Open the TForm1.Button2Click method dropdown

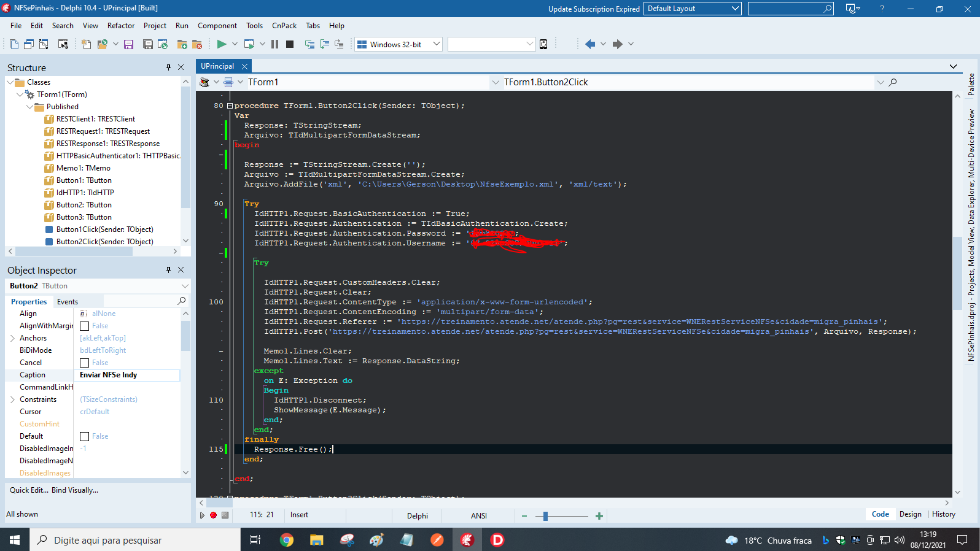point(881,82)
